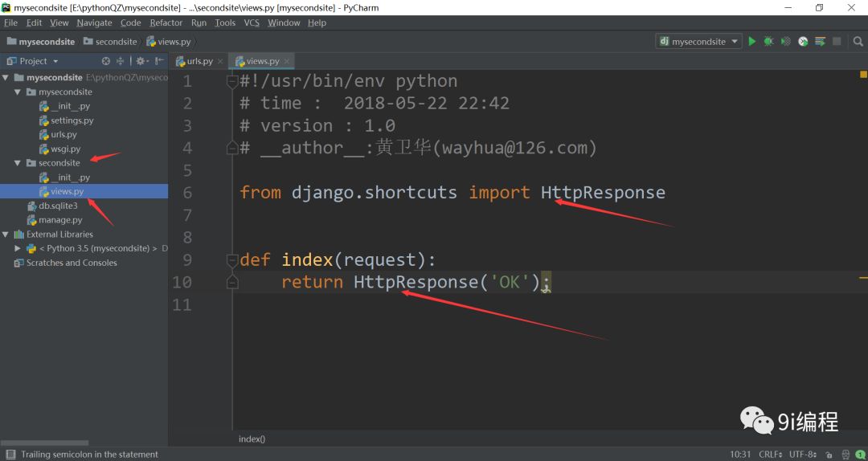Open the Code menu
Screen dimensions: 868x461
pyautogui.click(x=131, y=22)
